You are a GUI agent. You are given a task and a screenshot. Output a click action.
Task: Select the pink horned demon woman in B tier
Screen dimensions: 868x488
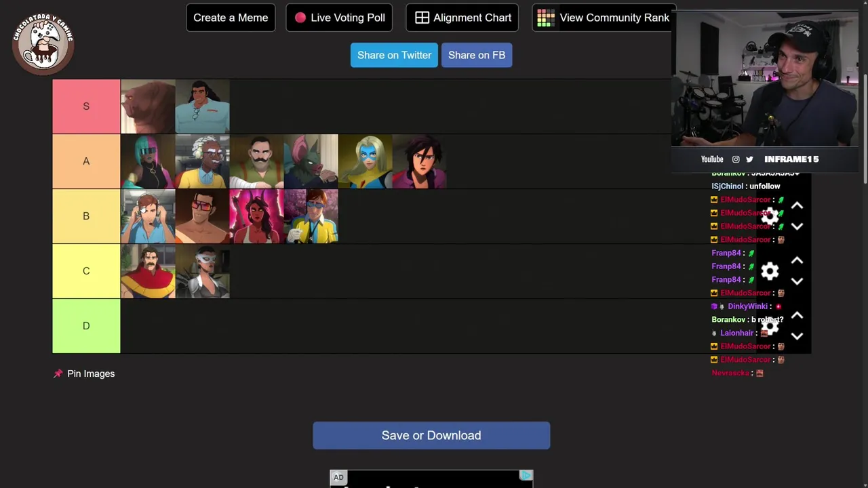coord(256,216)
